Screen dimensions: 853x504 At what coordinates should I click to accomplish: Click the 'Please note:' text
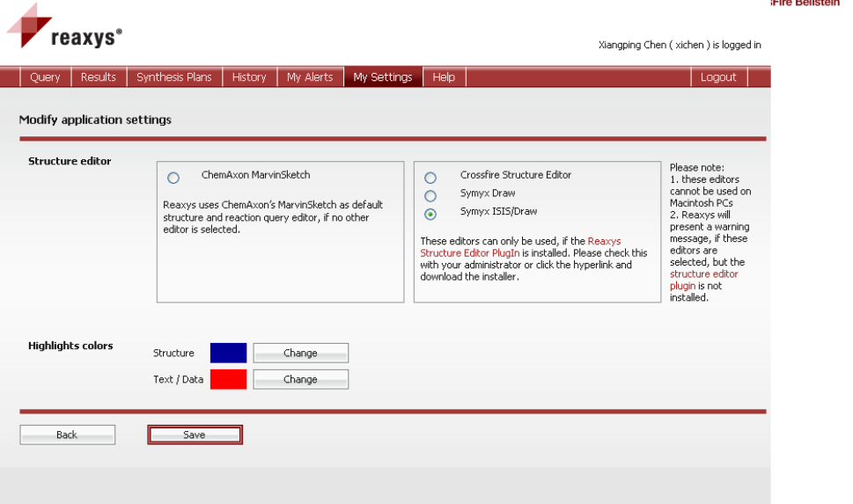pyautogui.click(x=697, y=167)
